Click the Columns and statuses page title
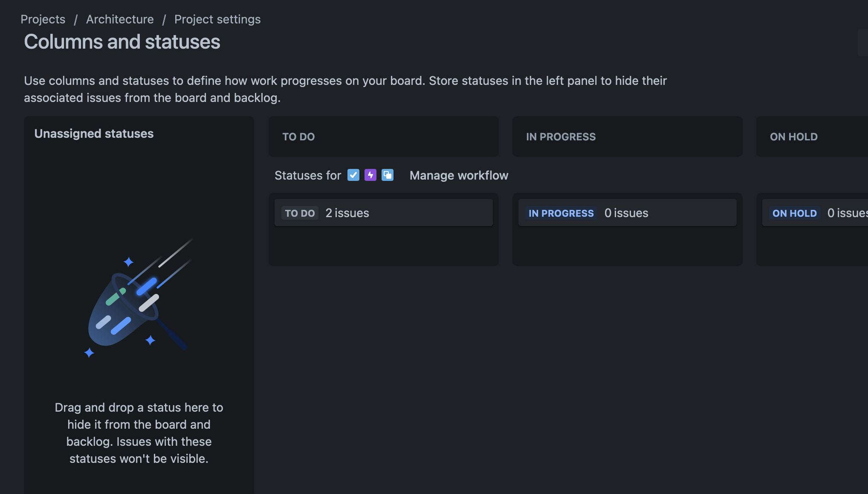Screen dimensions: 868x494 pyautogui.click(x=122, y=42)
